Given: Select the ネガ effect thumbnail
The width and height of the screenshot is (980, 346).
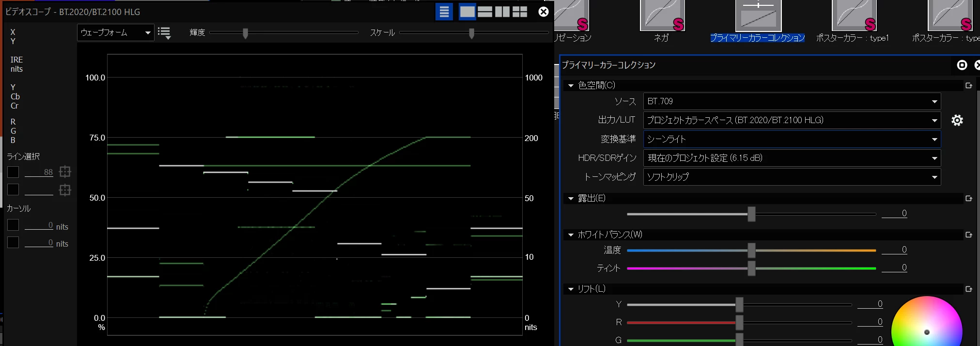Looking at the screenshot, I should (662, 16).
